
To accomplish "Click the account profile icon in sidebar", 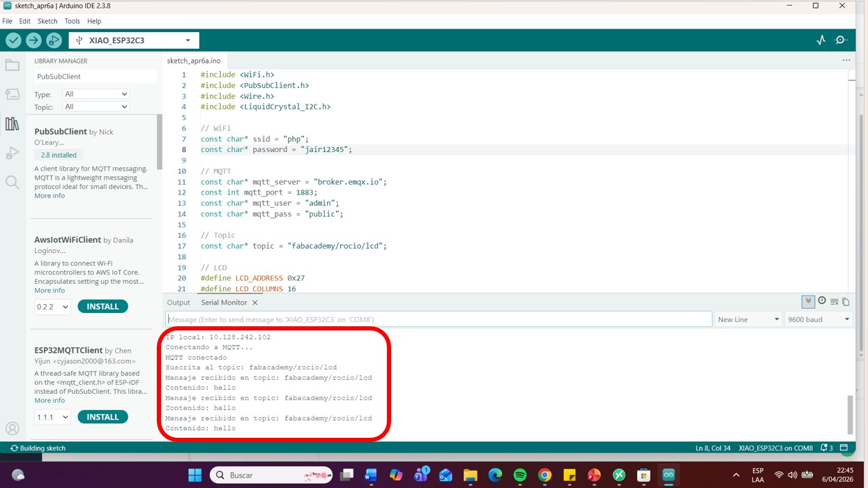I will click(x=12, y=429).
